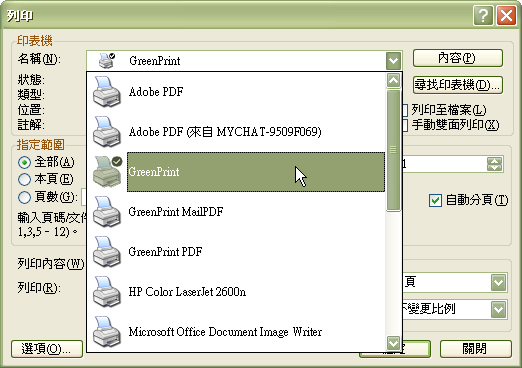522x368 pixels.
Task: Choose GreenPrint PDF printer
Action: click(236, 252)
